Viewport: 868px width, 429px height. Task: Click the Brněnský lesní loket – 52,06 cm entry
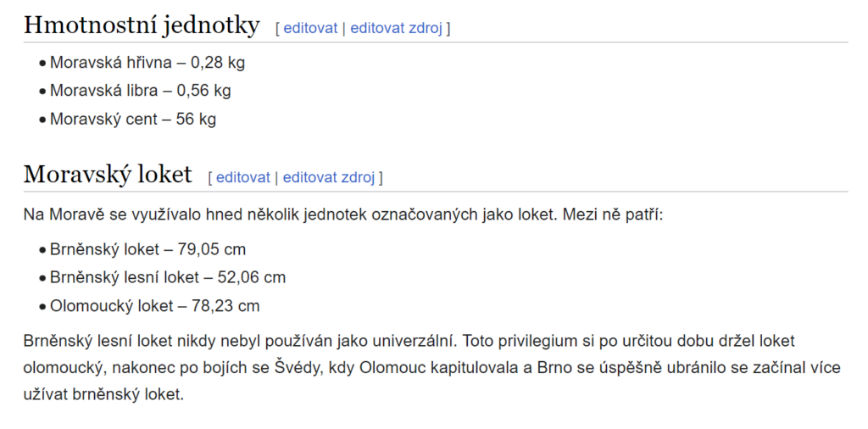point(168,277)
